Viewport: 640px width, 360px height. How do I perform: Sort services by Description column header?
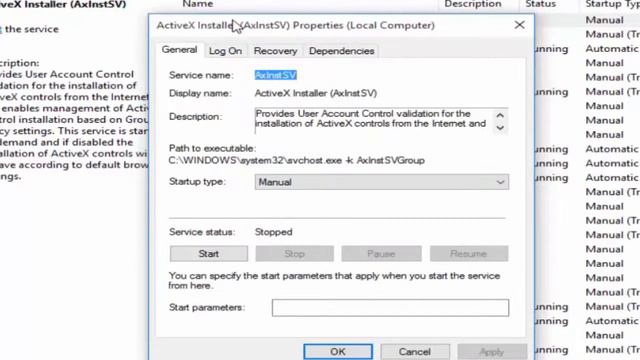pos(473,4)
